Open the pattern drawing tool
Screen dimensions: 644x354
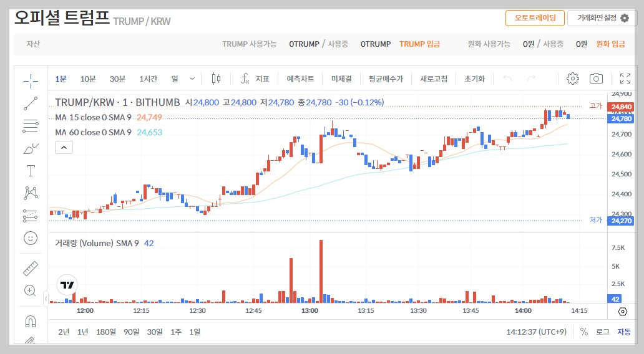[31, 193]
